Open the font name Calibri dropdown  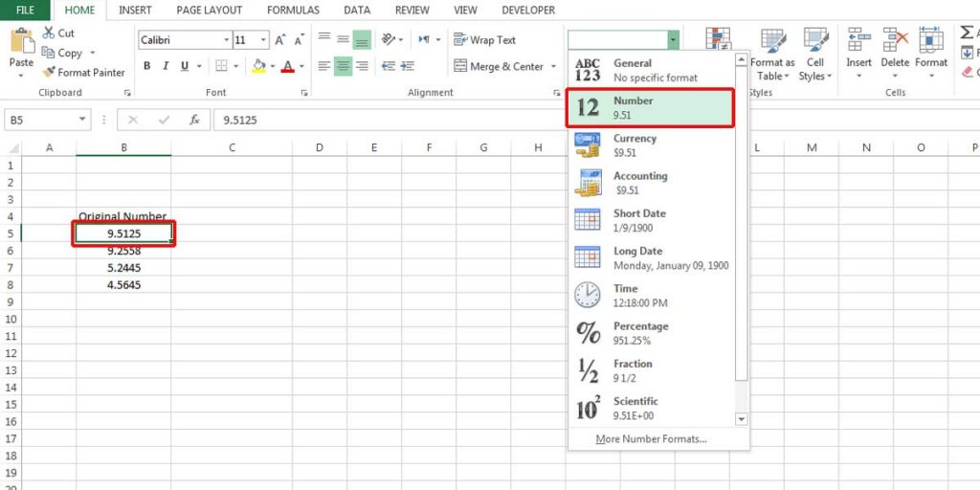[x=226, y=40]
